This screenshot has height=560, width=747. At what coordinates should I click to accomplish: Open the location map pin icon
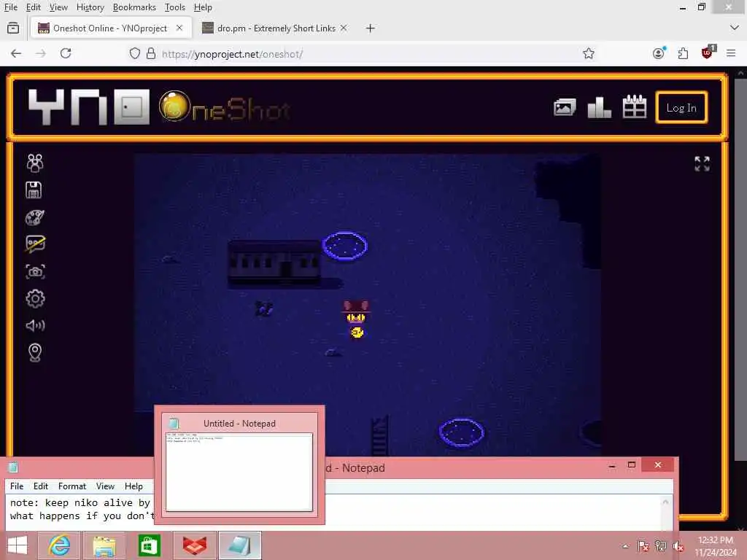(35, 352)
